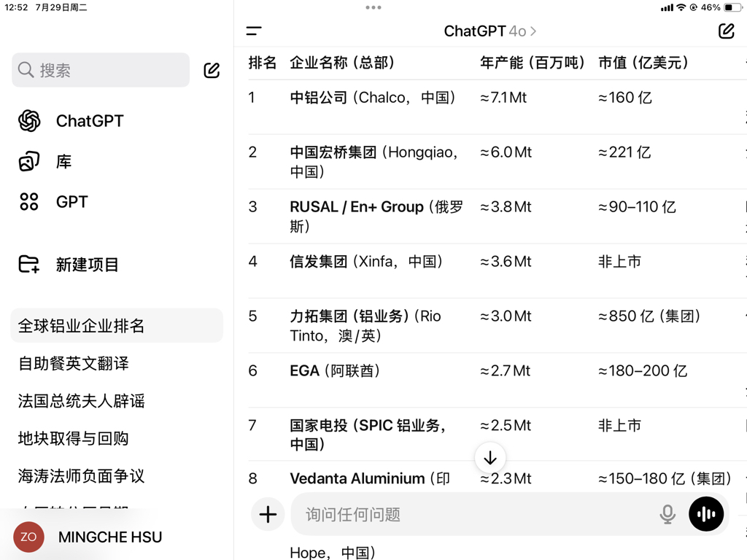Click the GPT label in the sidebar

[x=72, y=202]
